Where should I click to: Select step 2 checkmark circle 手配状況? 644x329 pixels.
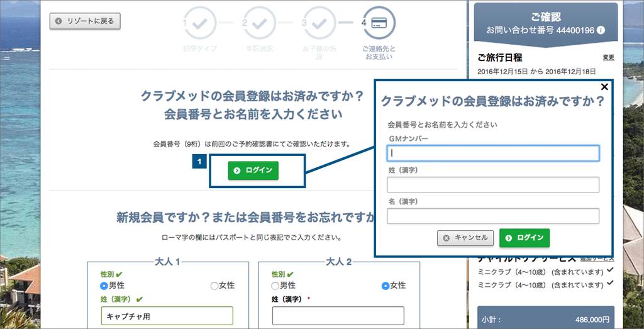point(259,23)
